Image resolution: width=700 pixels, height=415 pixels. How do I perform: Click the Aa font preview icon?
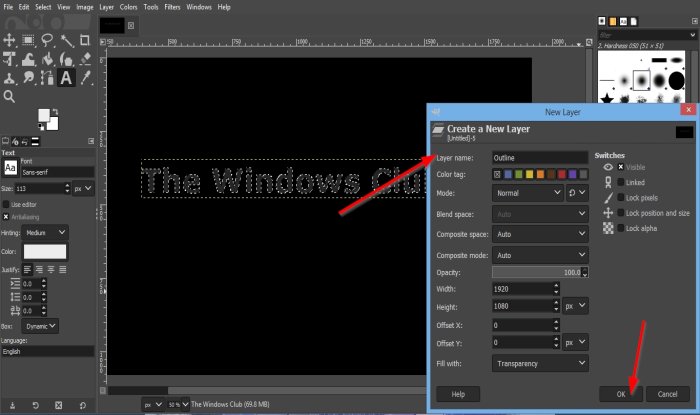pyautogui.click(x=10, y=168)
